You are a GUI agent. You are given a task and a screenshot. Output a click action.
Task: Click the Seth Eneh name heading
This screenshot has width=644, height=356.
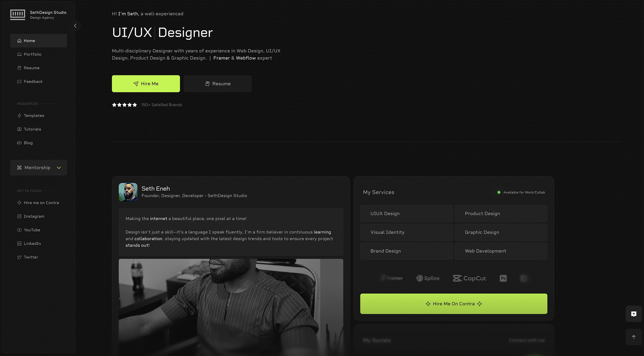click(x=156, y=189)
